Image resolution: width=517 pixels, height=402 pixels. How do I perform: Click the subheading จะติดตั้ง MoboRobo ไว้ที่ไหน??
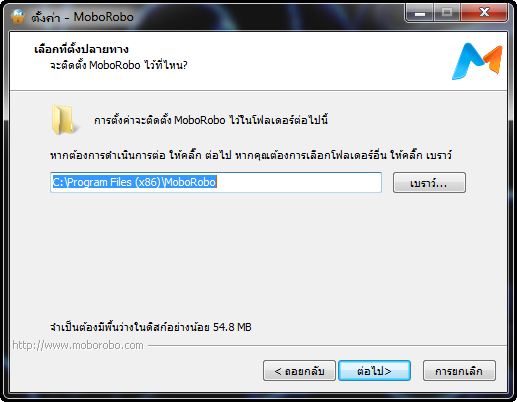118,65
